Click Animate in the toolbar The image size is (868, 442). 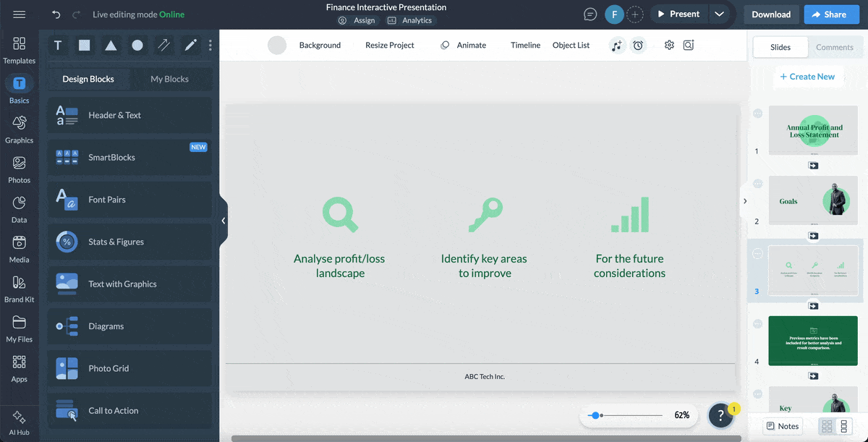464,45
